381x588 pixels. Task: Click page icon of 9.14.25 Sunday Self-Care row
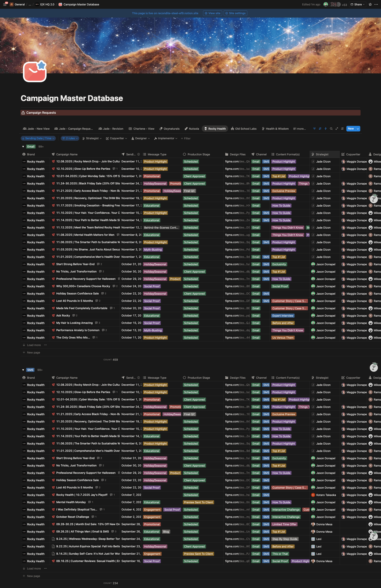click(53, 554)
